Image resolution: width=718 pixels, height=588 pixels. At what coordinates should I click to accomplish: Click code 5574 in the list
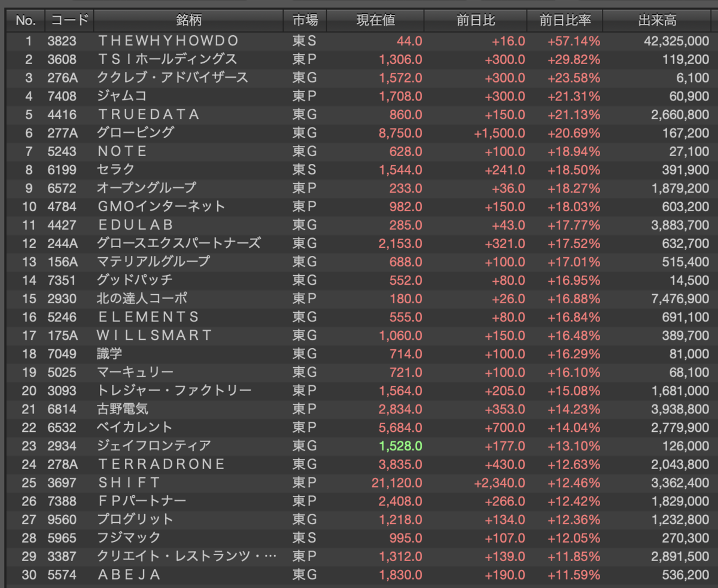(x=62, y=575)
